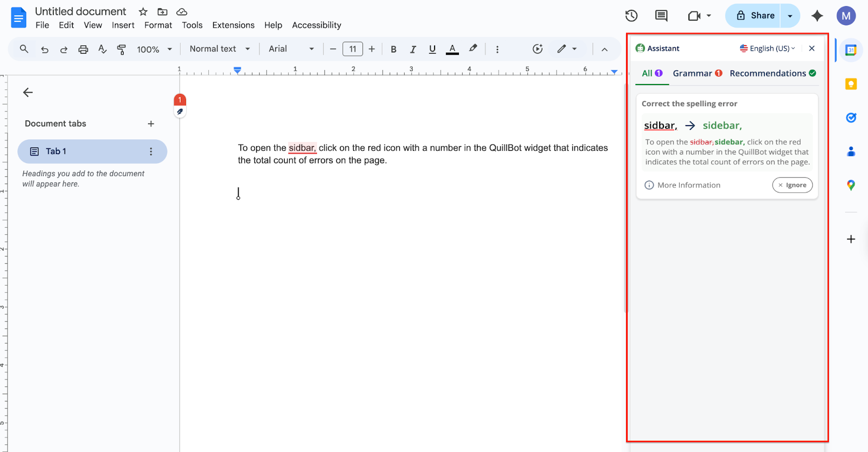Viewport: 868px width, 452px height.
Task: Open the text color picker
Action: click(x=452, y=49)
